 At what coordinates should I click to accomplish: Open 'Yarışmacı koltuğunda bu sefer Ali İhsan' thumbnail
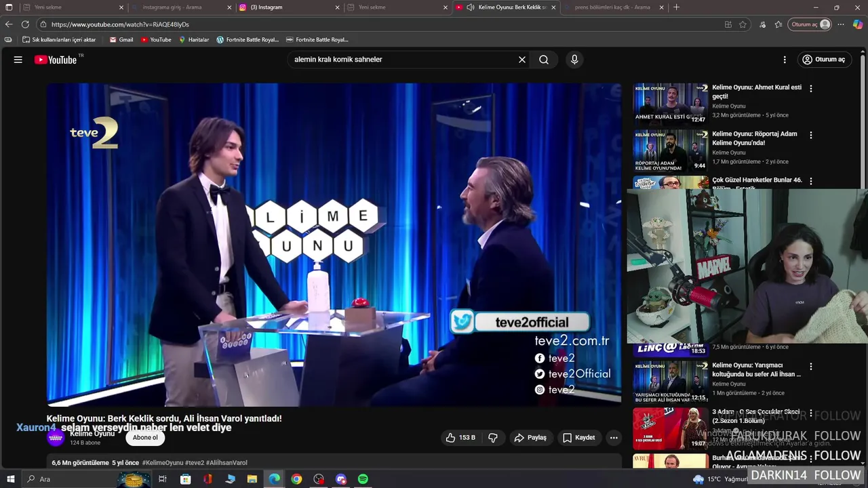[x=671, y=382]
